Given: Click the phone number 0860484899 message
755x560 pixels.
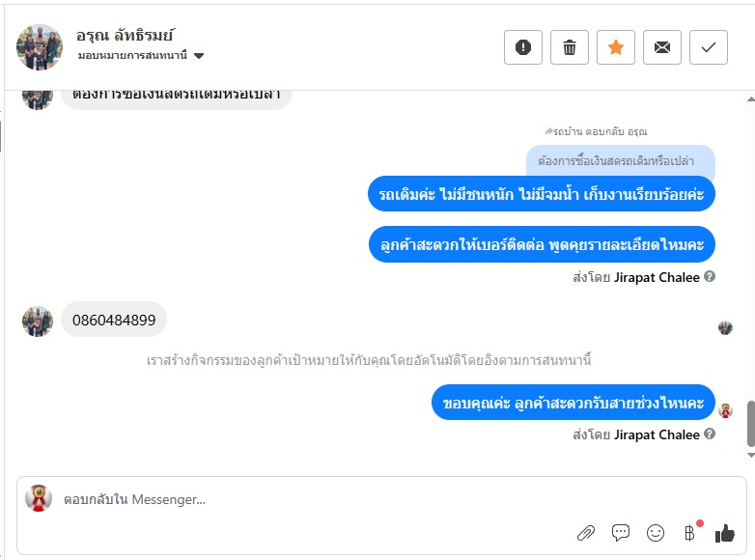Looking at the screenshot, I should click(114, 320).
